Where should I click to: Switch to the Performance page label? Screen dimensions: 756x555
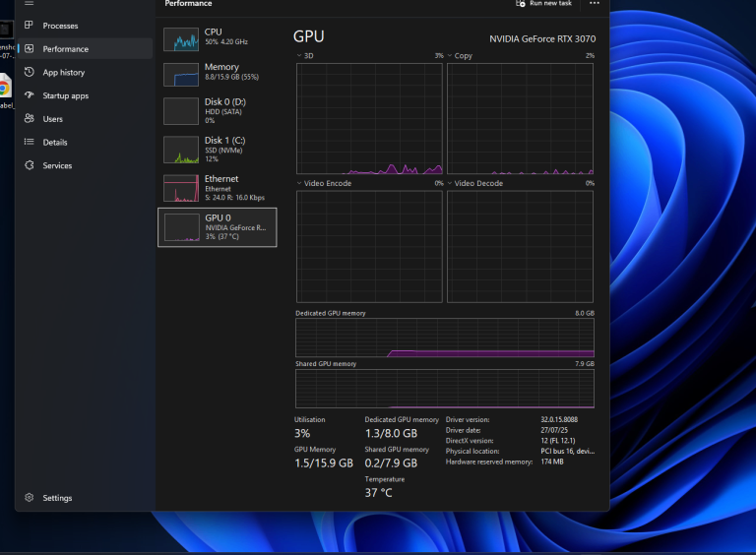pos(65,49)
